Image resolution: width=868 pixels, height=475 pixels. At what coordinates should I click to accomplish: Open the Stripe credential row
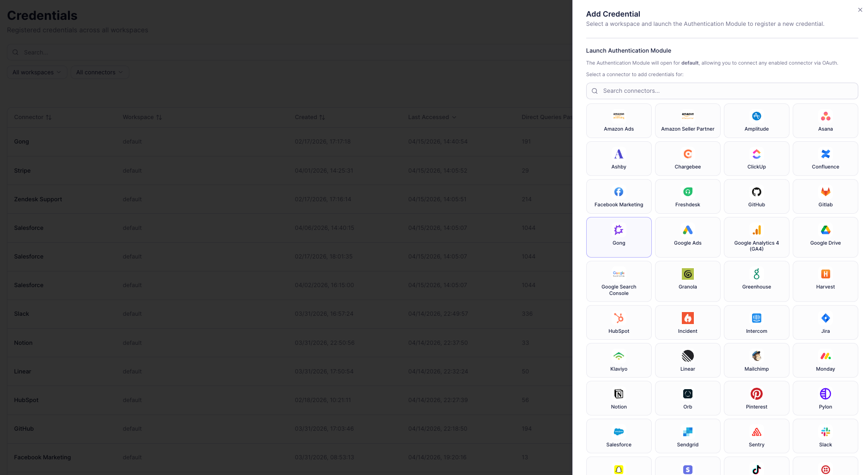tap(290, 170)
